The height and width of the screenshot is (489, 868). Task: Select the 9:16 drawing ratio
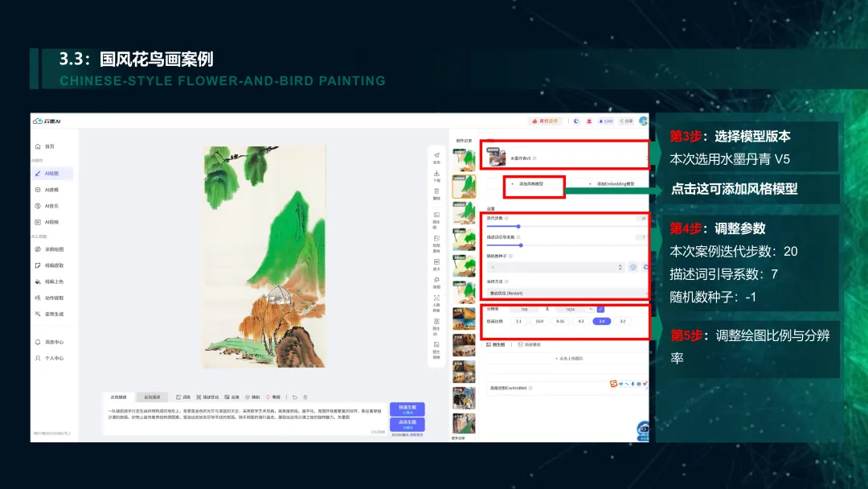tap(560, 321)
